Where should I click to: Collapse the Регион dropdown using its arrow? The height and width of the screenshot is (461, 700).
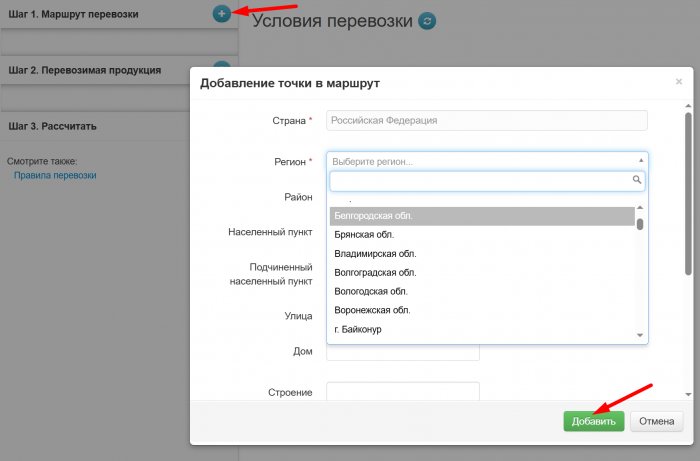[x=640, y=160]
